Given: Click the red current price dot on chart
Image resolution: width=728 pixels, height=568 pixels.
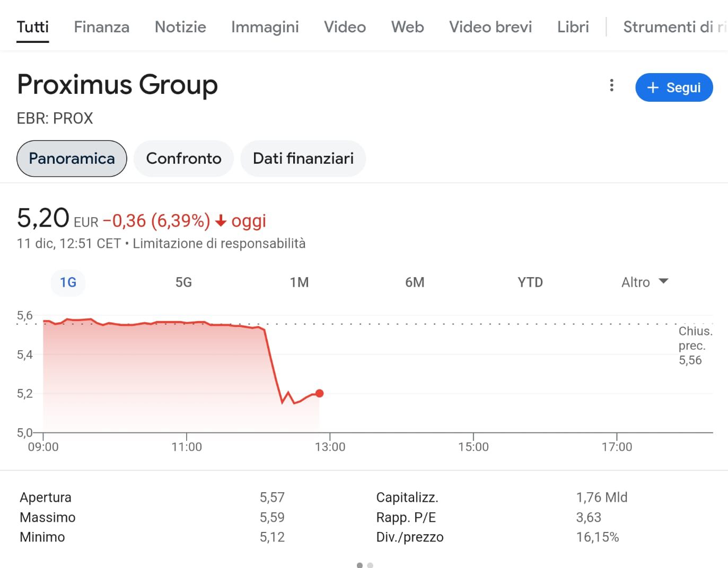Looking at the screenshot, I should click(319, 393).
